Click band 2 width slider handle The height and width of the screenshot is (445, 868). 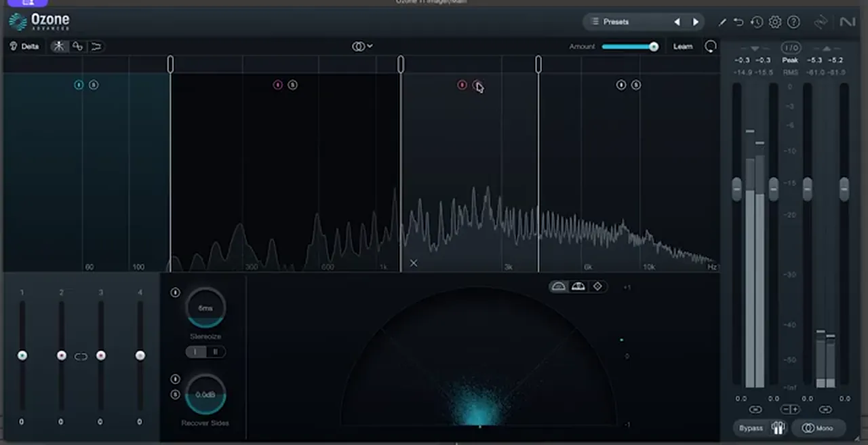point(62,355)
